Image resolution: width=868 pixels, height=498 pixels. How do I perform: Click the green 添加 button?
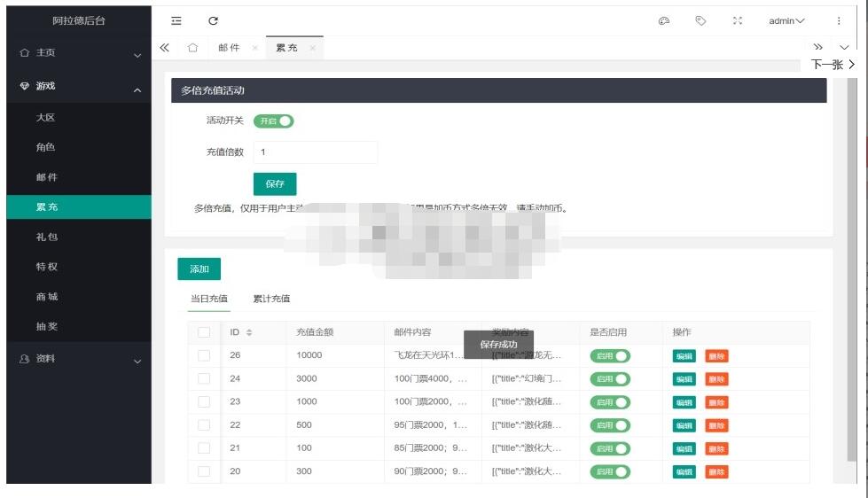pyautogui.click(x=199, y=268)
